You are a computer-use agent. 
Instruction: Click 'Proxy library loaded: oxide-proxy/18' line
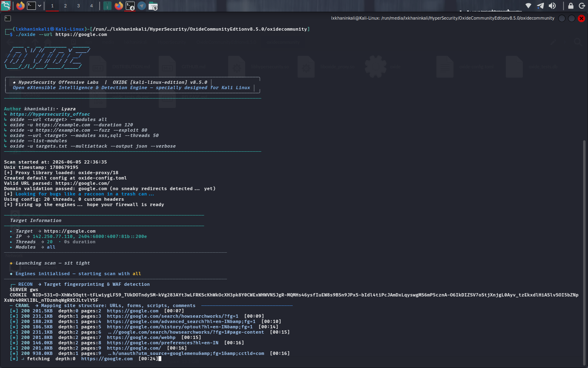pyautogui.click(x=61, y=173)
